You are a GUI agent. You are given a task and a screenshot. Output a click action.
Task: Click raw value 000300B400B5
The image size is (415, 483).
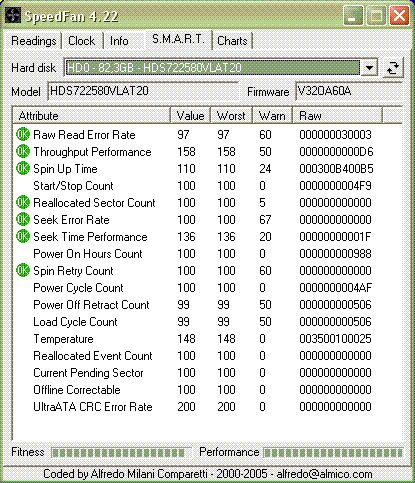[336, 169]
